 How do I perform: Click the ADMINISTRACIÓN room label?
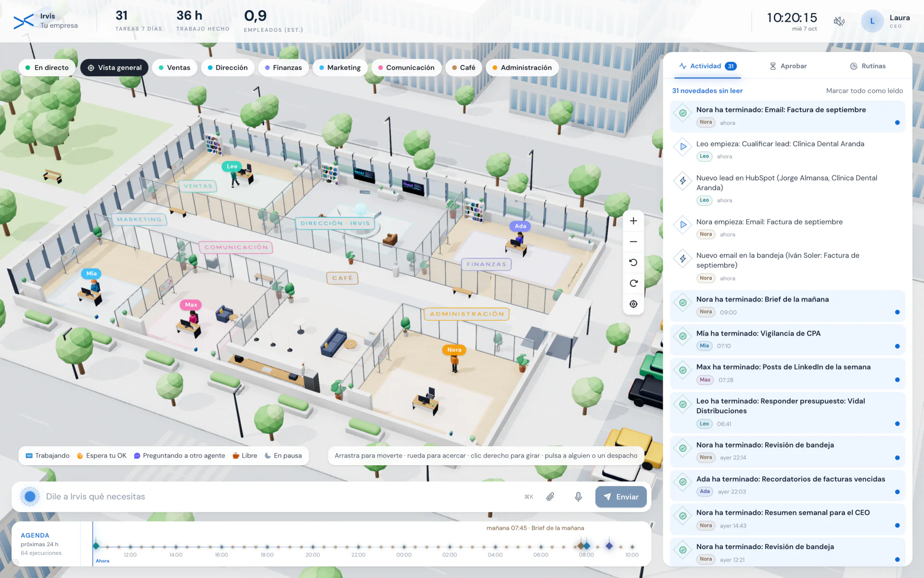click(466, 314)
